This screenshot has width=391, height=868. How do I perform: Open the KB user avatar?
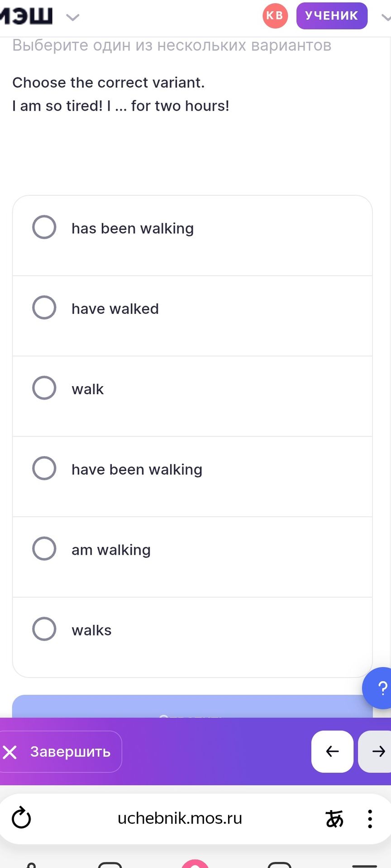click(x=275, y=16)
